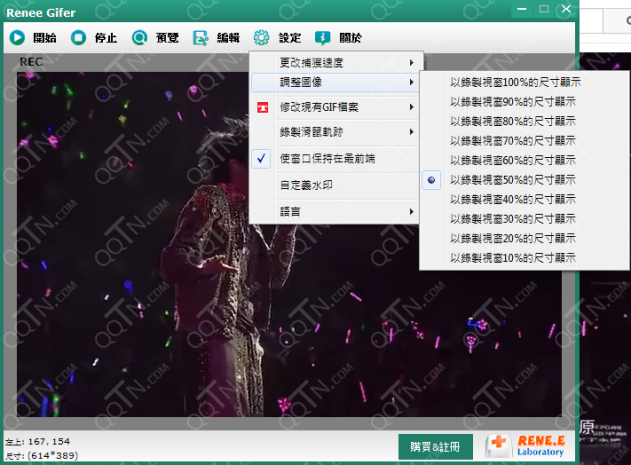Toggle 使窗口保持在最前端 checkmark
631x465 pixels.
click(x=262, y=159)
